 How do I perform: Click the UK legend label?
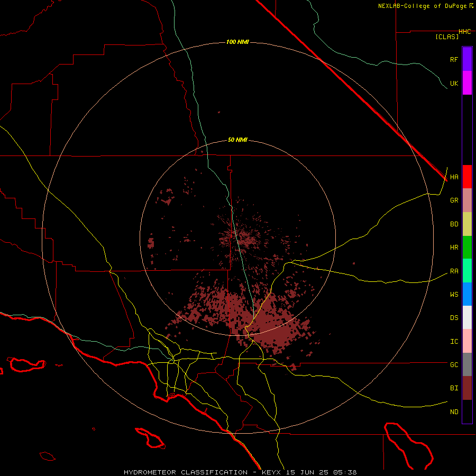[454, 83]
